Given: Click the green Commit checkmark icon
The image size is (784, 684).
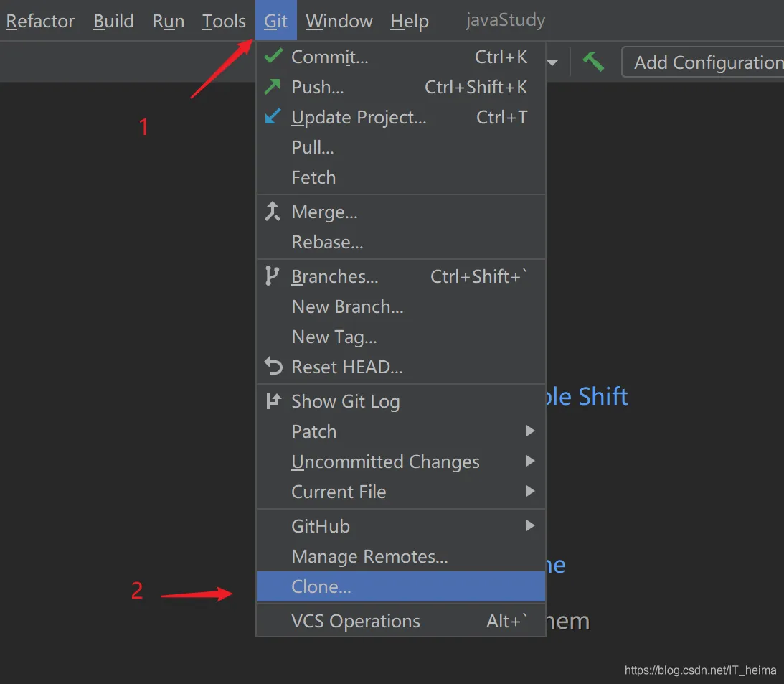Looking at the screenshot, I should [x=273, y=57].
